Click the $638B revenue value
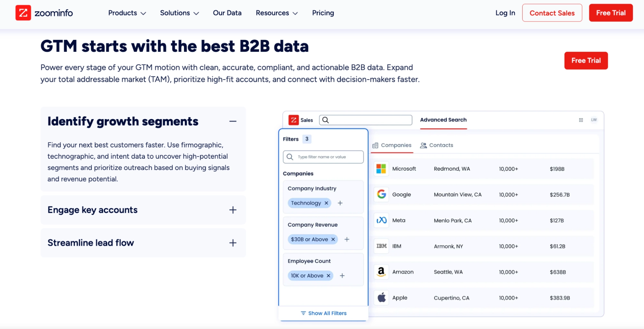Image resolution: width=644 pixels, height=329 pixels. 558,272
